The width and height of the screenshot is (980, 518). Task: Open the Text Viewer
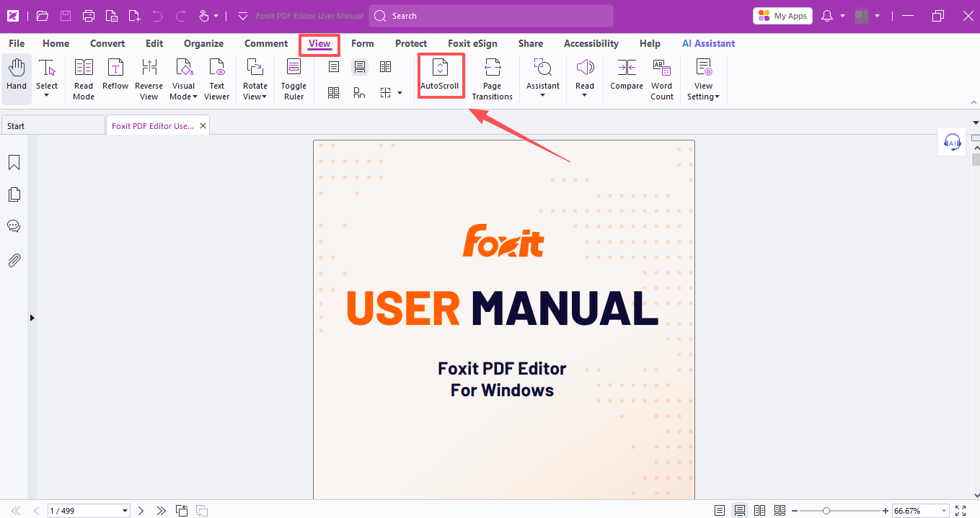point(216,79)
